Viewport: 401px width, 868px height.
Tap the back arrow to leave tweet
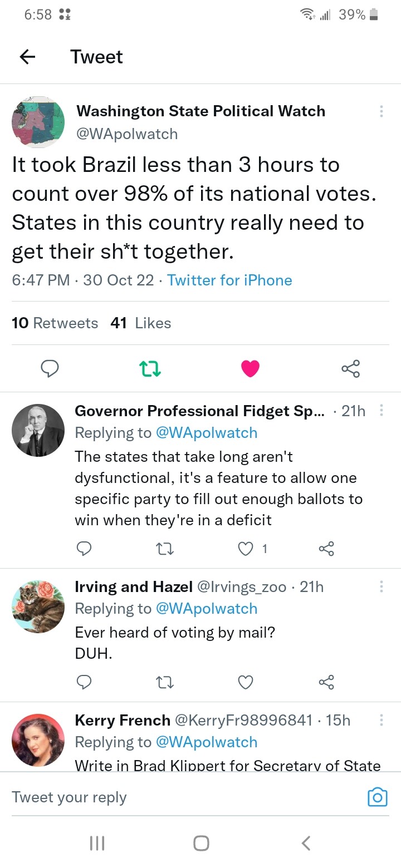(x=27, y=57)
